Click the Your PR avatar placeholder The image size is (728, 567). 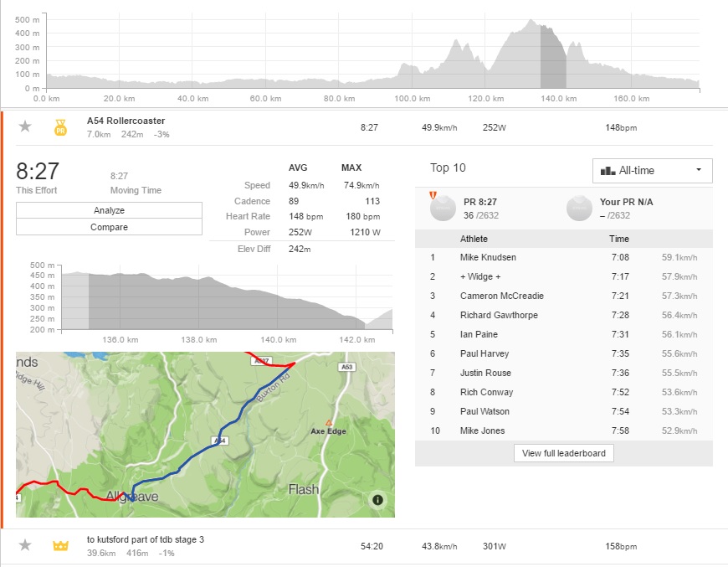pyautogui.click(x=579, y=209)
